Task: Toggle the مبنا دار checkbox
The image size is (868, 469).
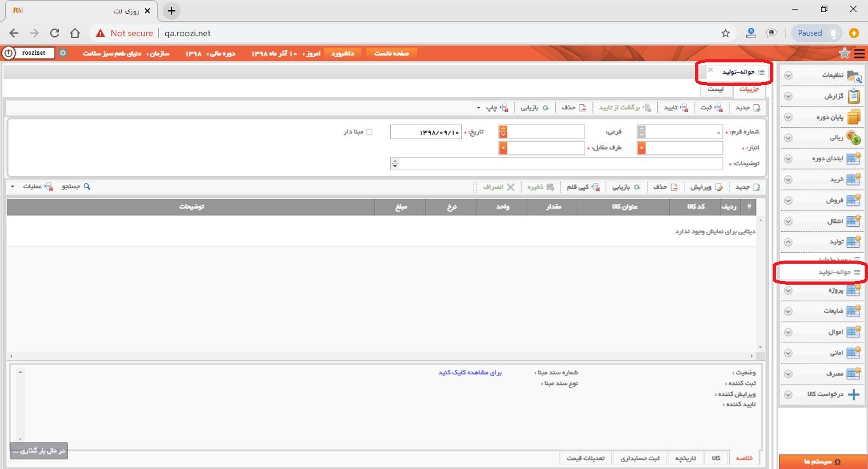Action: pyautogui.click(x=369, y=132)
